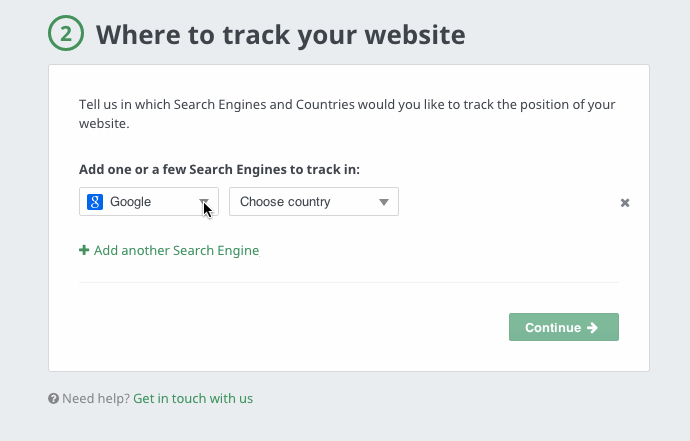The image size is (690, 441).
Task: Click the question mark help icon
Action: pyautogui.click(x=53, y=399)
